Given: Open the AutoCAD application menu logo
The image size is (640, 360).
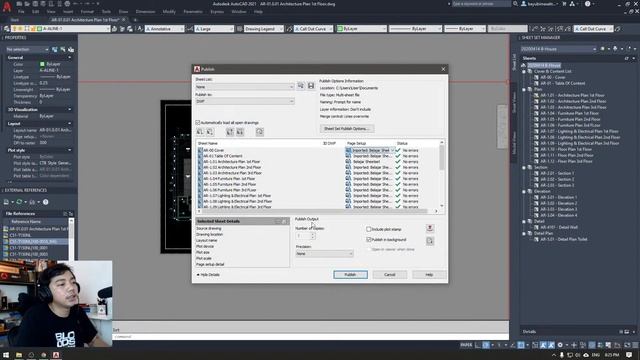Looking at the screenshot, I should [7, 7].
